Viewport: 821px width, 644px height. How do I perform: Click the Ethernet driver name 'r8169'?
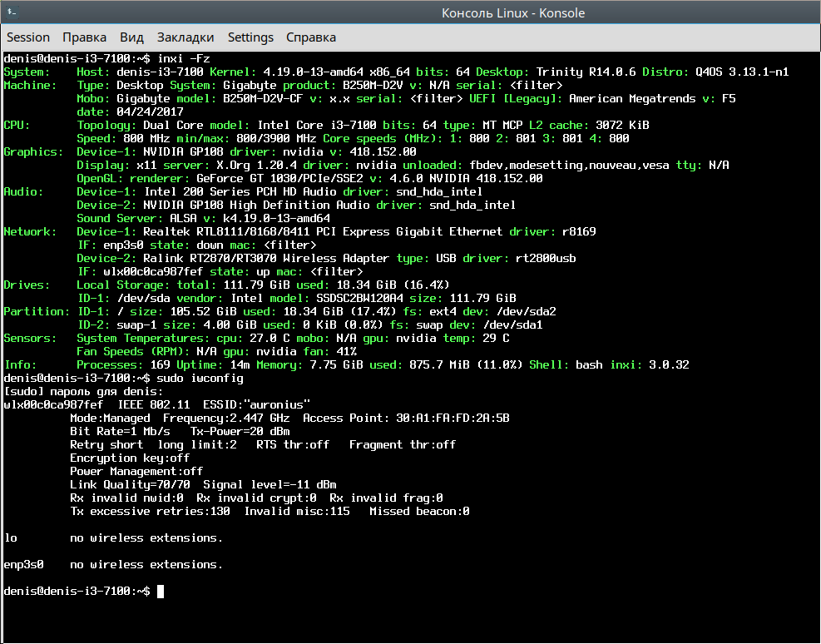click(x=579, y=231)
